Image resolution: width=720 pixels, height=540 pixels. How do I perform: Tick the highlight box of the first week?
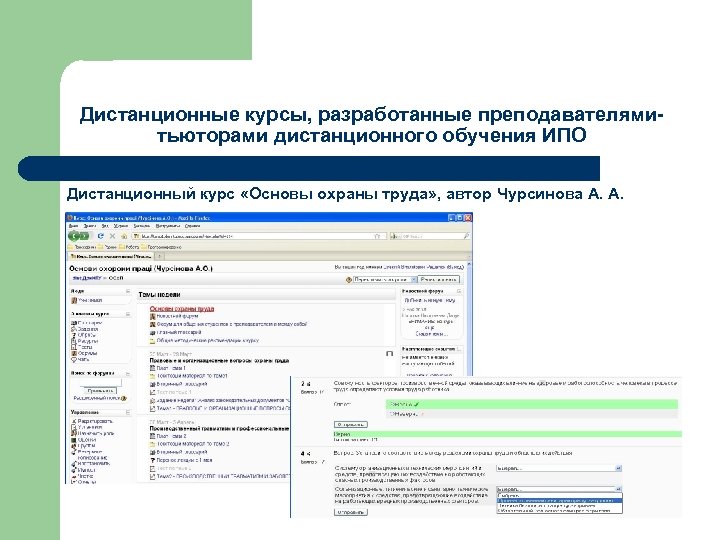[x=389, y=354]
